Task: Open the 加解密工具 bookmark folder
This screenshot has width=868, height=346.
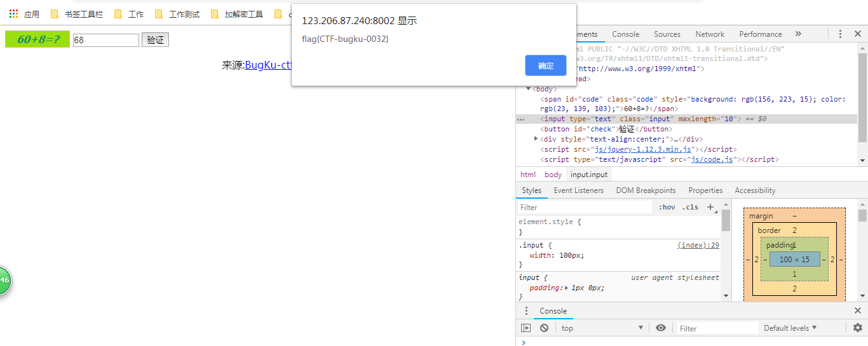Action: pos(237,14)
